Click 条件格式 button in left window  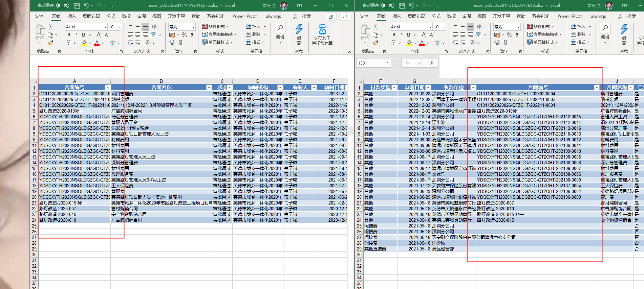215,26
